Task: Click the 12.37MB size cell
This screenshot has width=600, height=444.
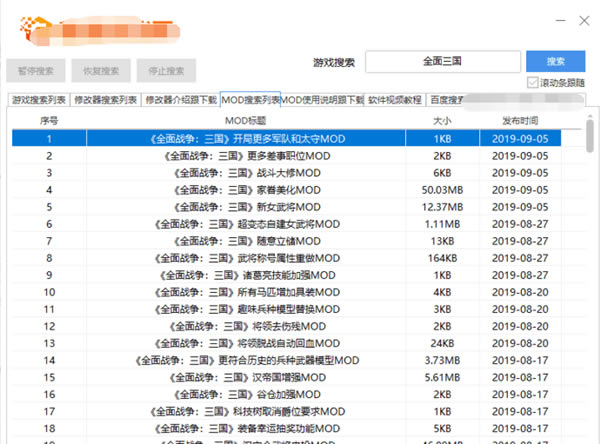Action: [x=442, y=207]
